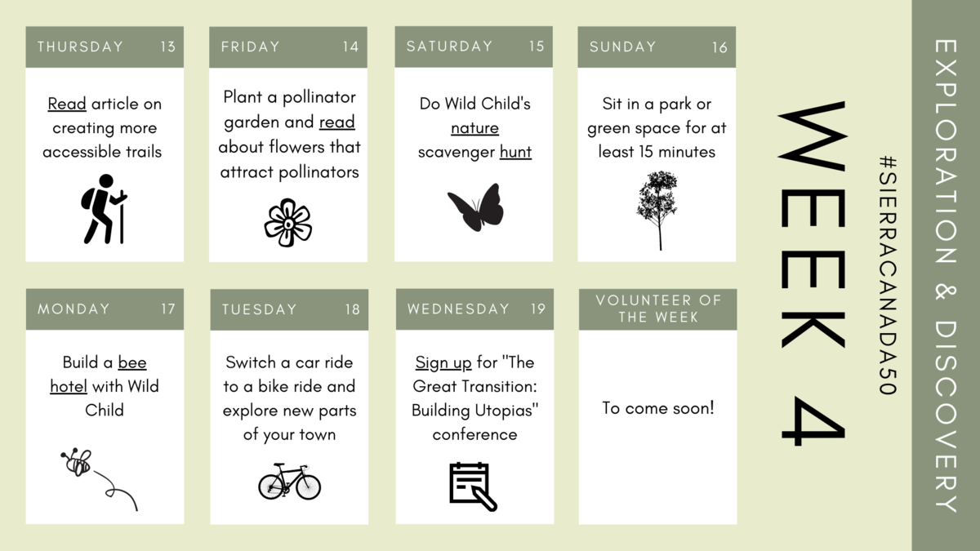Click the #SIERRACANADA50 hashtag text
This screenshot has width=980, height=551.
coord(887,275)
